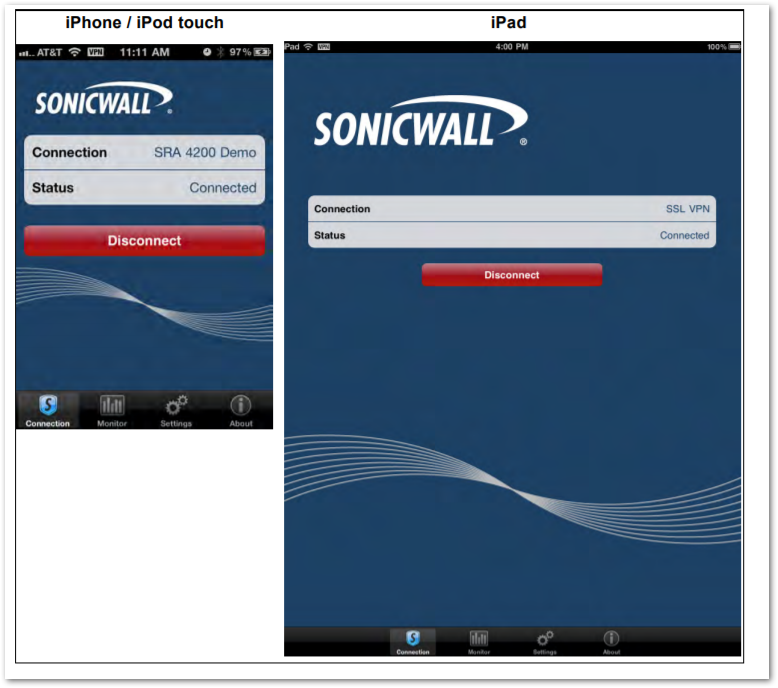Viewport: 778px width, 688px height.
Task: Tap the About icon in iPad tab bar
Action: 611,639
